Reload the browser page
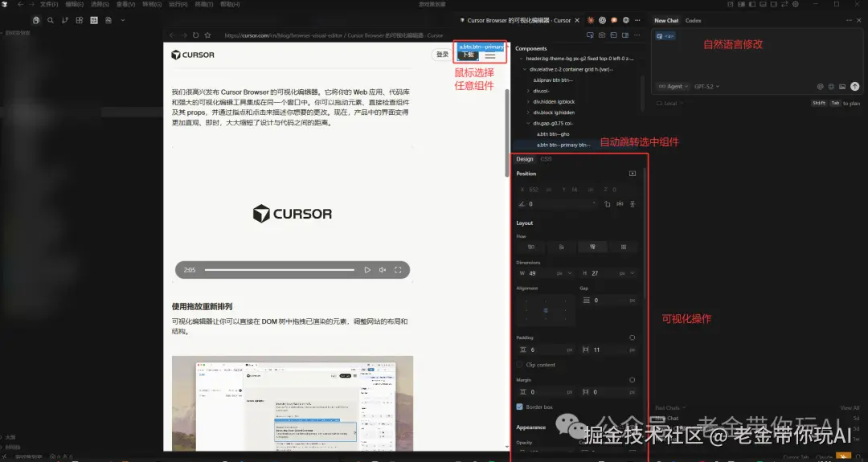The image size is (868, 462). tap(195, 35)
